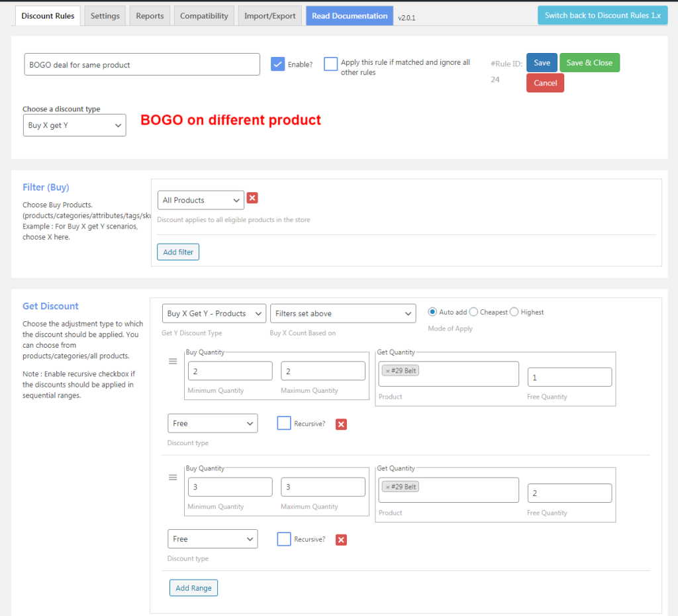Remove the All Products filter
Image resolution: width=678 pixels, height=616 pixels.
(252, 198)
